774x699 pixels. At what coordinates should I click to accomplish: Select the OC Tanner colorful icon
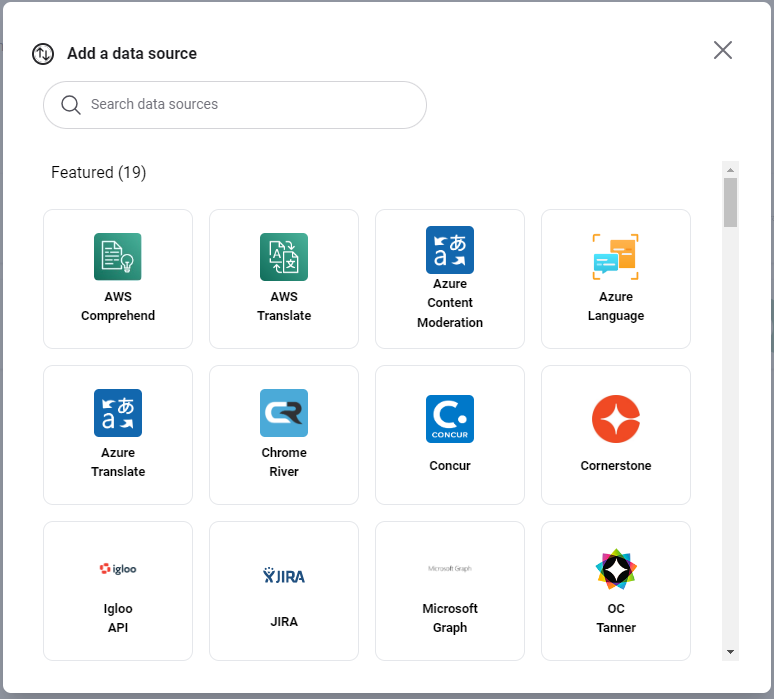point(616,569)
